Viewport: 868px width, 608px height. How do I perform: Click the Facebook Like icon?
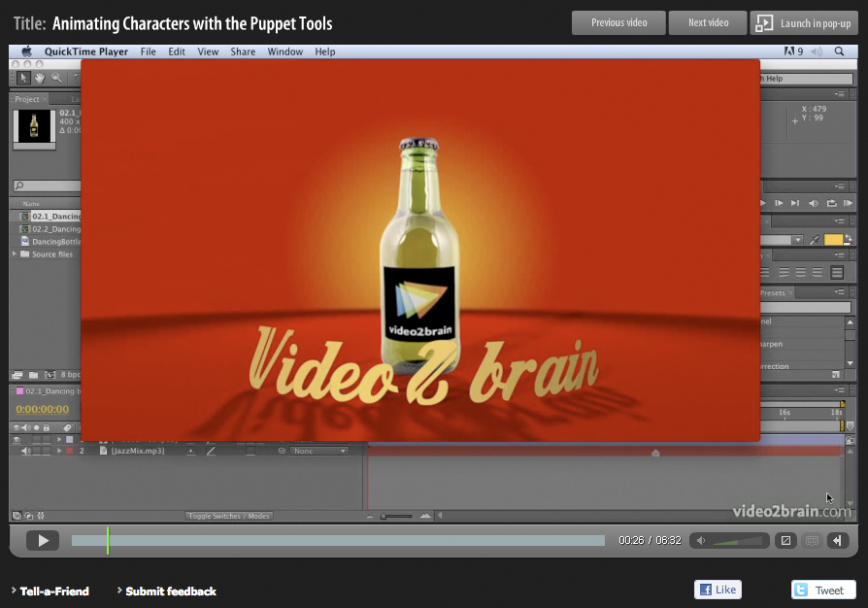click(x=706, y=590)
